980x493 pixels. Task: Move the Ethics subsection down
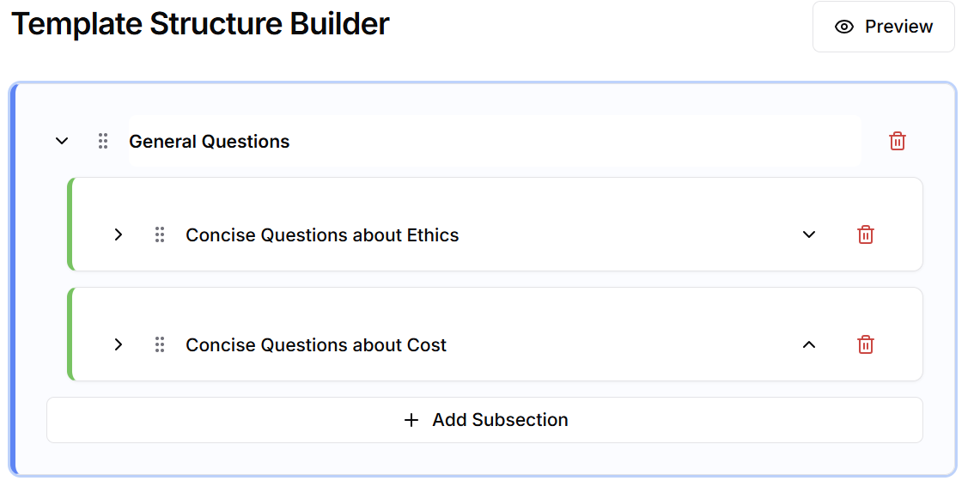point(809,234)
